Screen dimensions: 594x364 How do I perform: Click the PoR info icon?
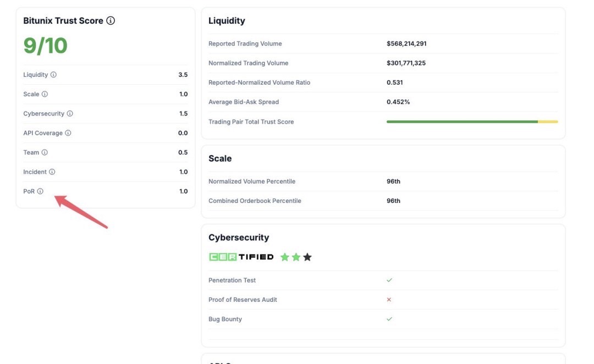(40, 191)
